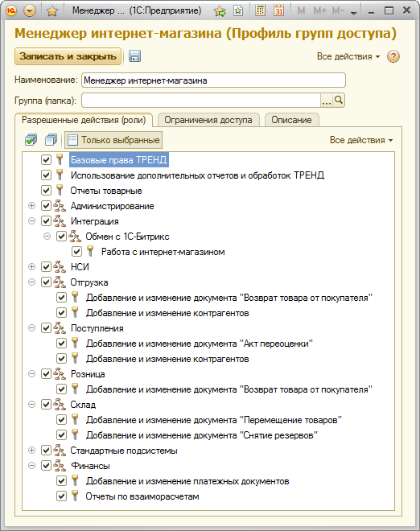Collapse the Обмен с 1С-Битрикс node

tap(47, 236)
